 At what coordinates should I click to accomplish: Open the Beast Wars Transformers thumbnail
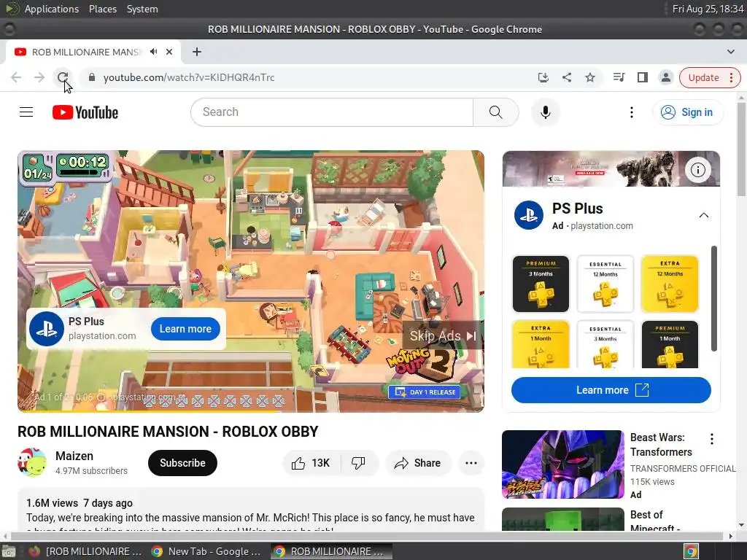pos(563,464)
